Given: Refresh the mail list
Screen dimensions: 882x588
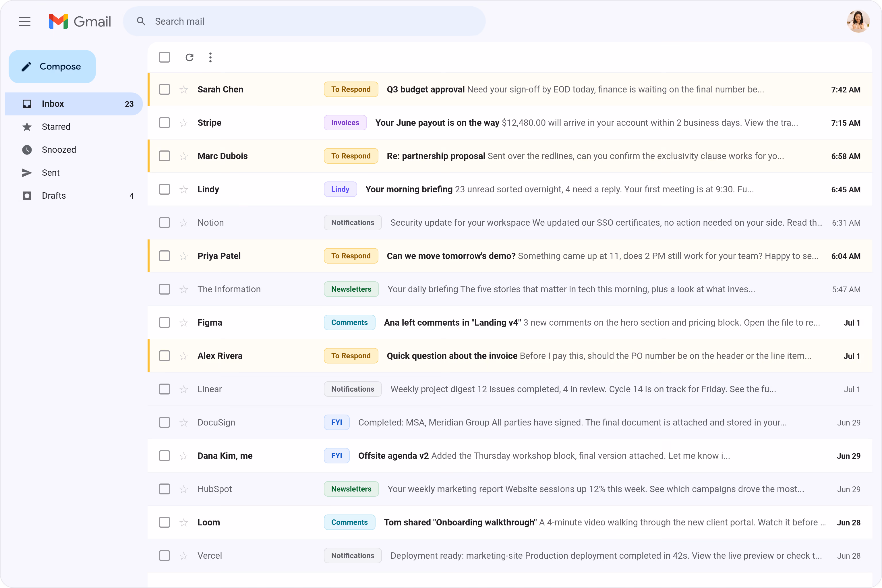Looking at the screenshot, I should 189,57.
